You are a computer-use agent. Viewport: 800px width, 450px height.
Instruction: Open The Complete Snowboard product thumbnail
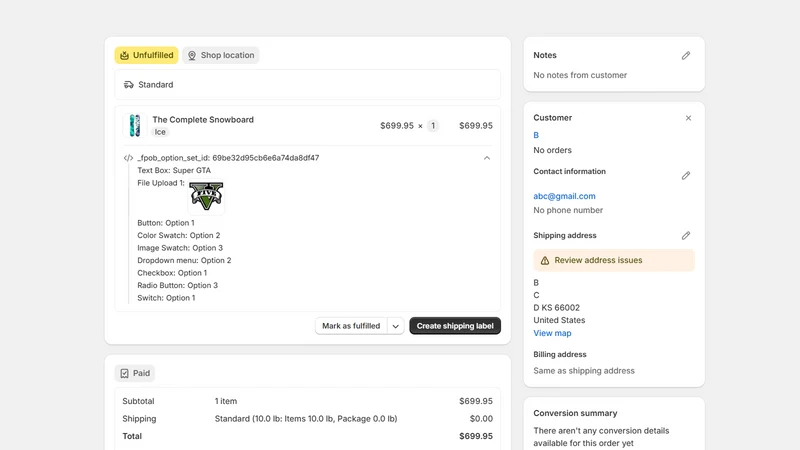(x=135, y=126)
